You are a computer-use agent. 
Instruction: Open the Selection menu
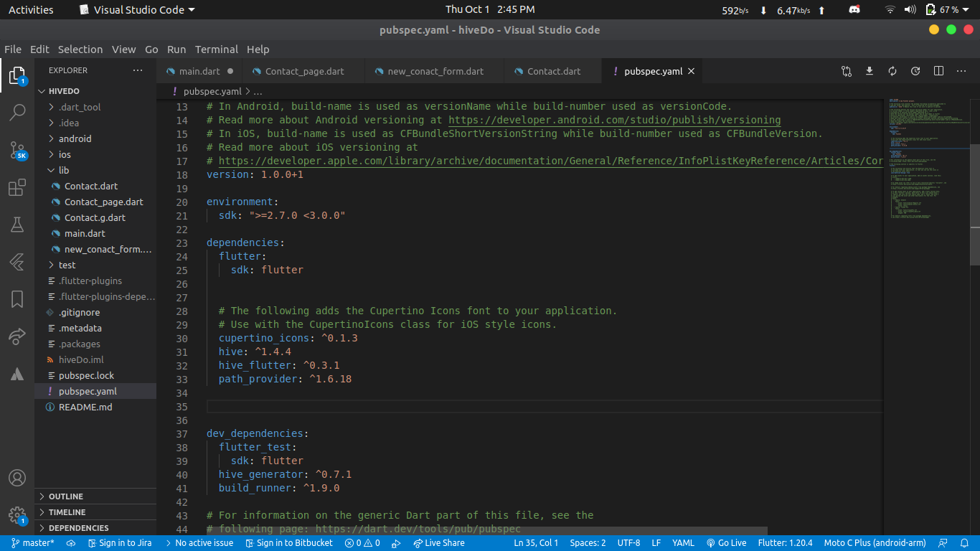tap(80, 50)
